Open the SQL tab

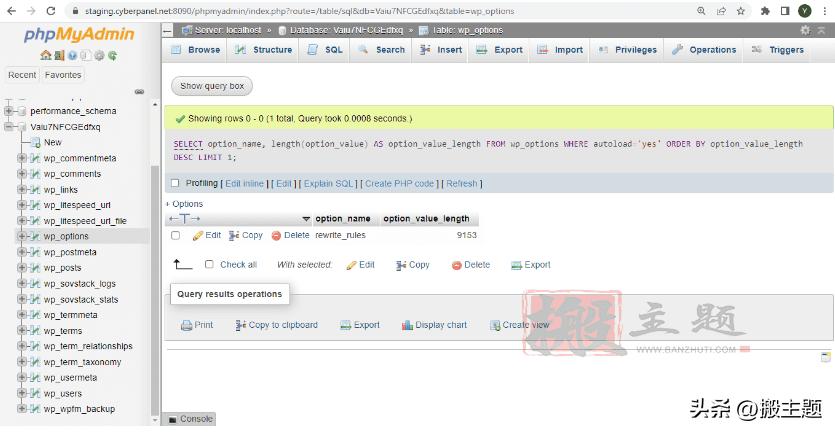(326, 50)
